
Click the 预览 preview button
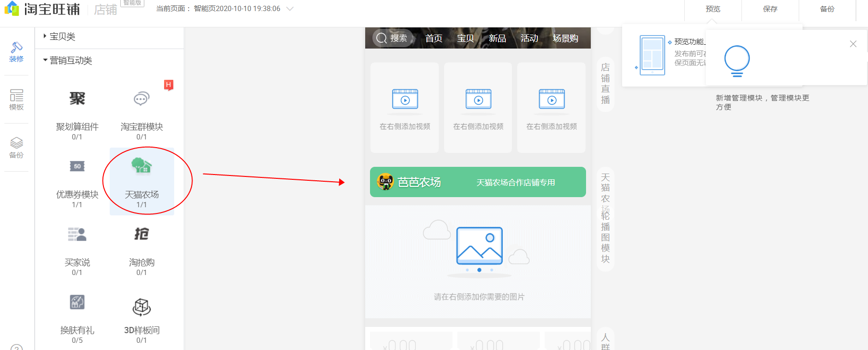[x=713, y=9]
